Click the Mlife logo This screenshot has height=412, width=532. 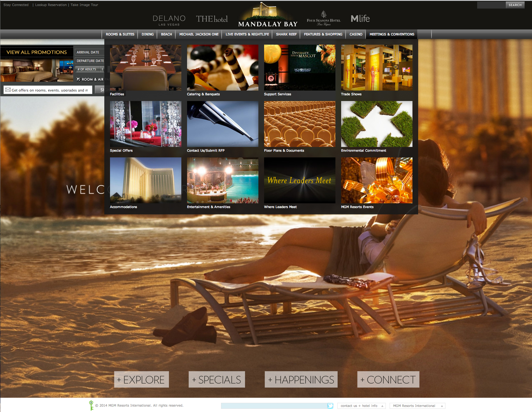tap(360, 19)
